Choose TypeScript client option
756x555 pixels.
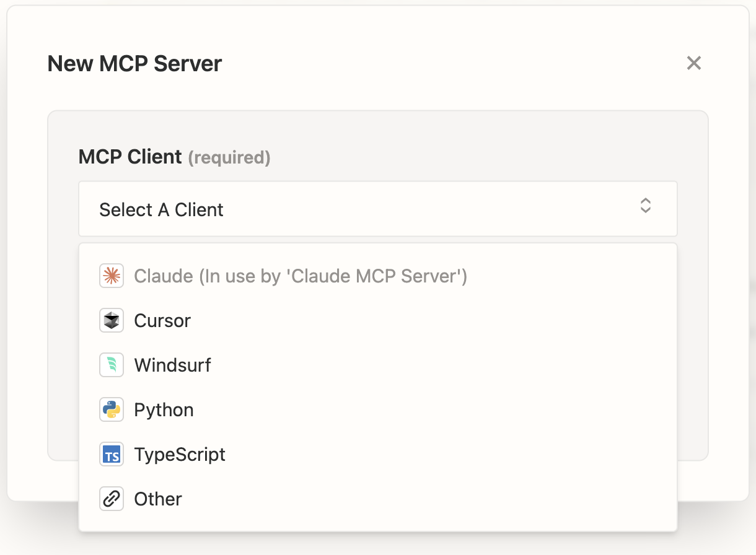coord(378,454)
